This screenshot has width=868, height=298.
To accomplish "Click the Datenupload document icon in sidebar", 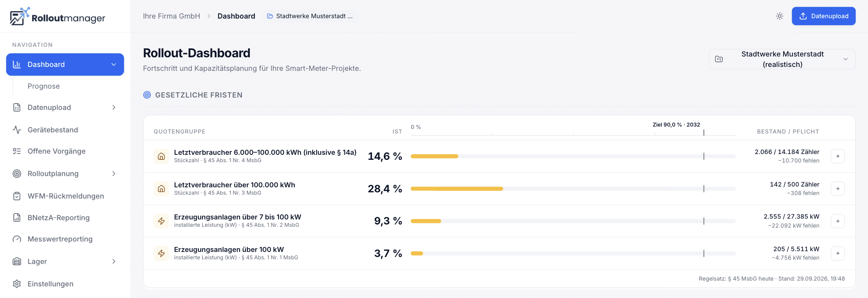I will (17, 108).
